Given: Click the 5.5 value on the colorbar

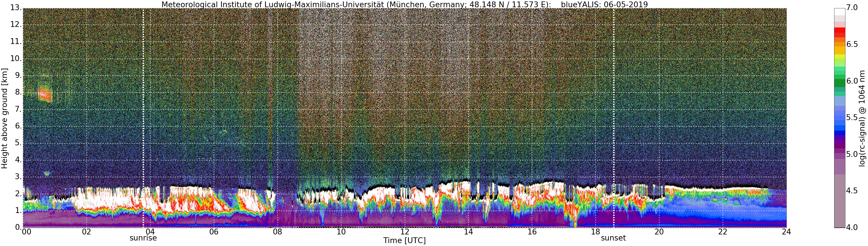Looking at the screenshot, I should (x=852, y=118).
